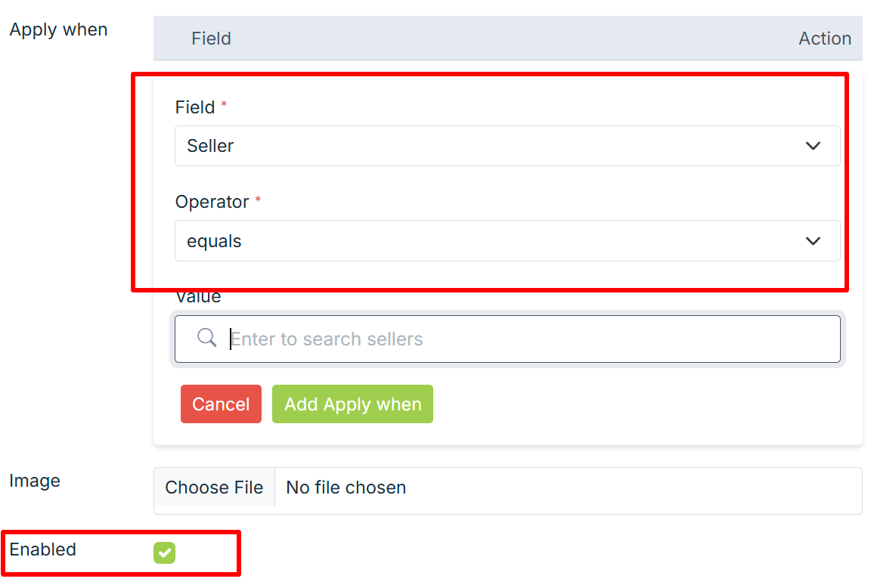The width and height of the screenshot is (874, 588).
Task: Click the Choose File button
Action: (x=214, y=487)
